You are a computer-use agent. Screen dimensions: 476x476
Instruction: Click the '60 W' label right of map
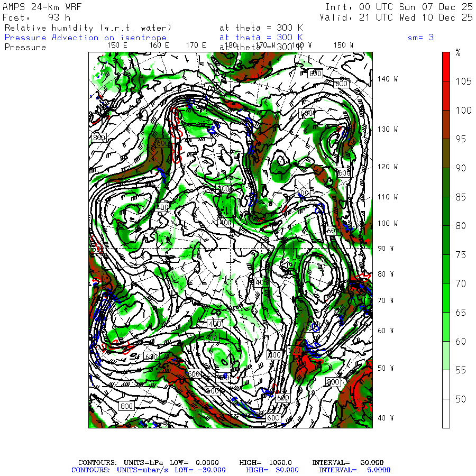pyautogui.click(x=386, y=331)
